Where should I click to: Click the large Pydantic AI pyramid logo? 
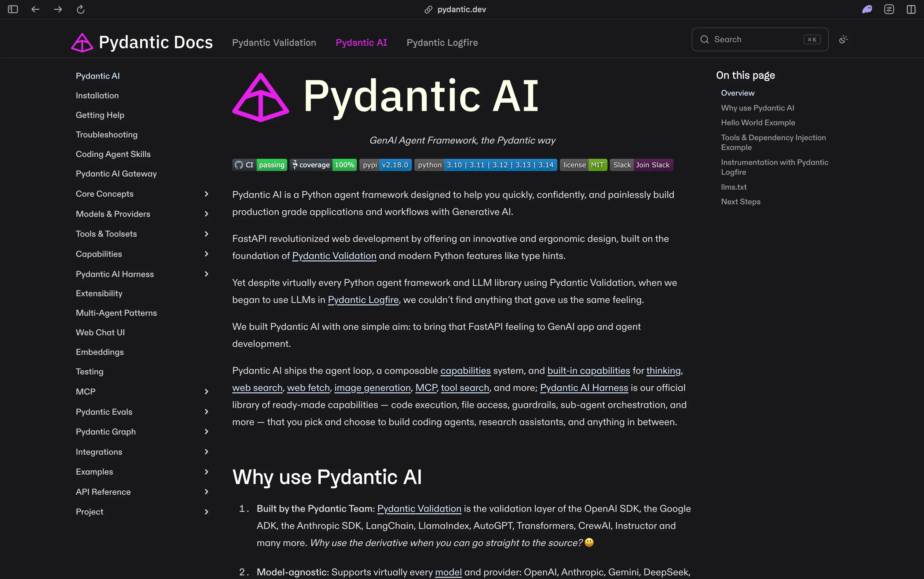point(261,97)
